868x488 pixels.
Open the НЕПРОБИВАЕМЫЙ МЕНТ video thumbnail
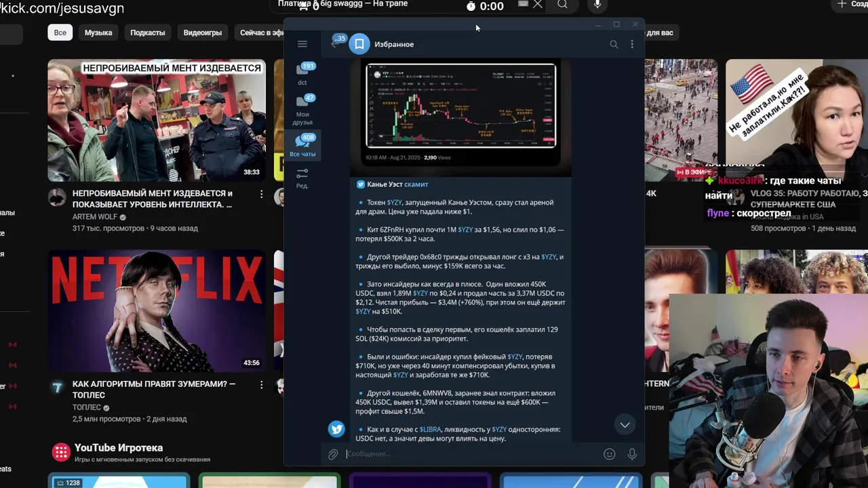157,121
